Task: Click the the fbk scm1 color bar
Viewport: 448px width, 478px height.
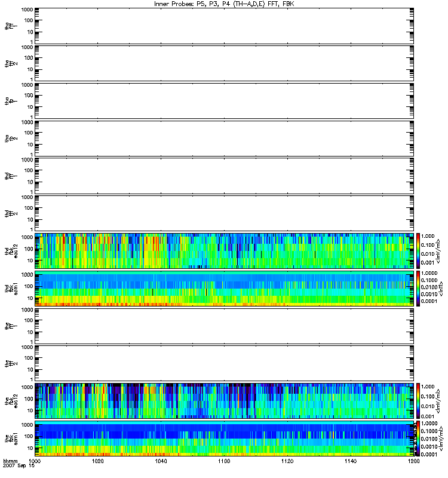Action: pos(418,439)
